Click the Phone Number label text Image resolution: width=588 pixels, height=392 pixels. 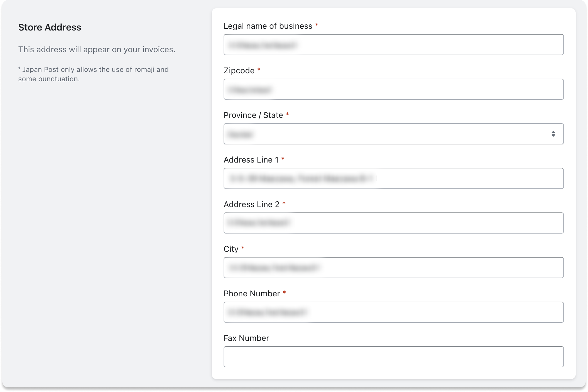(252, 293)
